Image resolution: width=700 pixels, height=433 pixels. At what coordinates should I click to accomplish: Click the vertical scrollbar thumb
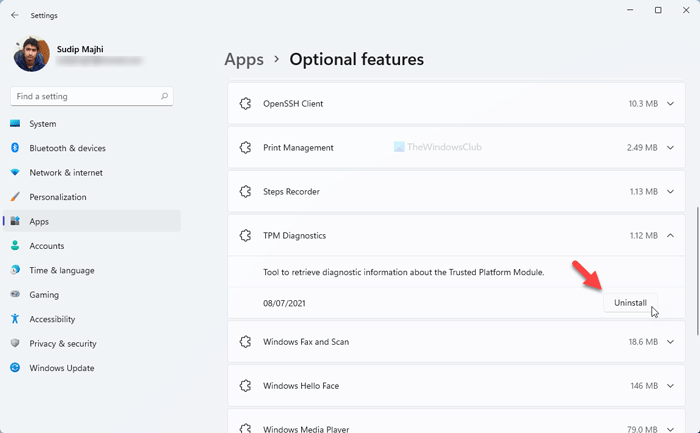(x=697, y=271)
